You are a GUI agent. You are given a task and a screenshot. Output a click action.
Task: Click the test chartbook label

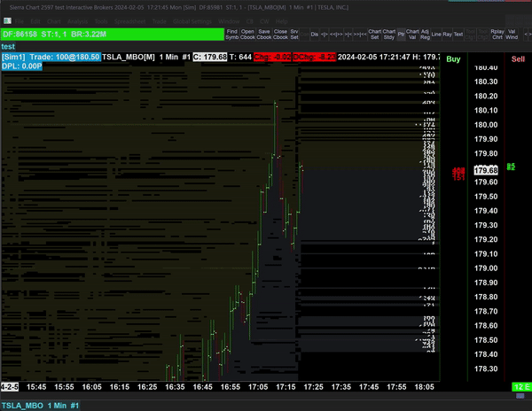coord(8,46)
